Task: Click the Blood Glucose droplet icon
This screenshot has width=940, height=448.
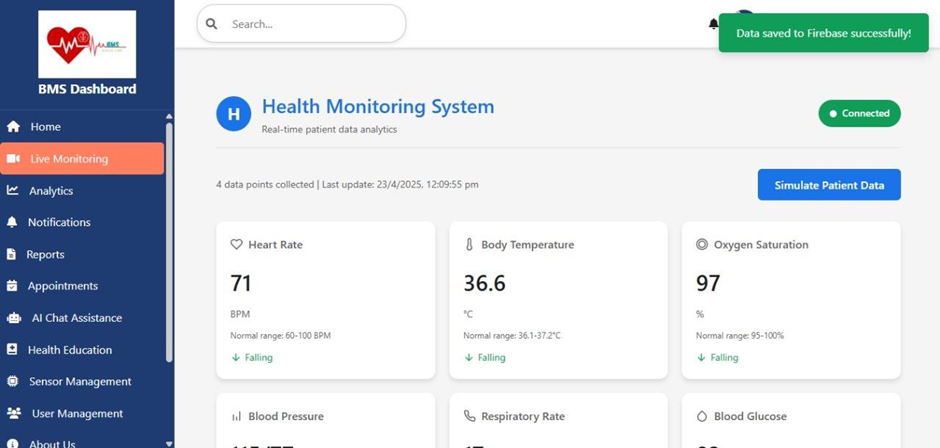Action: (701, 416)
